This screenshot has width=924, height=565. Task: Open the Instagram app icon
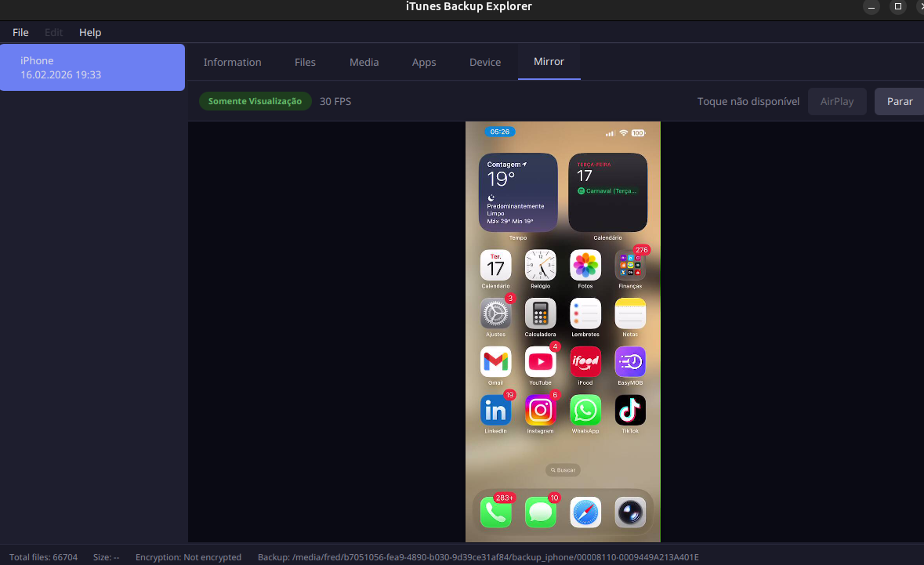541,410
